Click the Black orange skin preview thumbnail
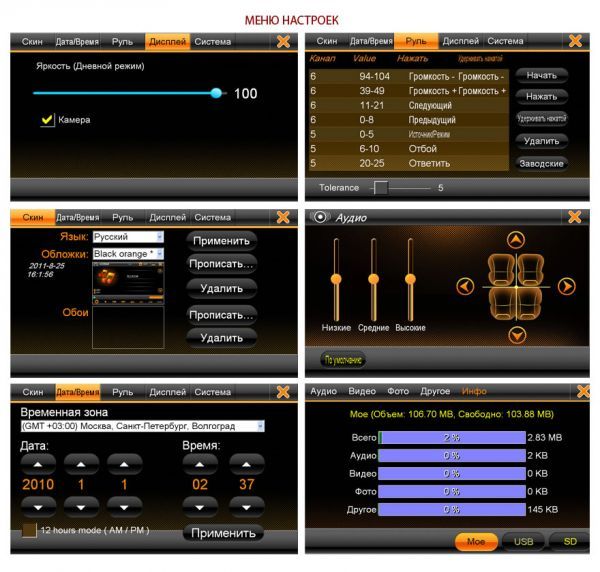Viewport: 600px width, 572px height. point(128,283)
